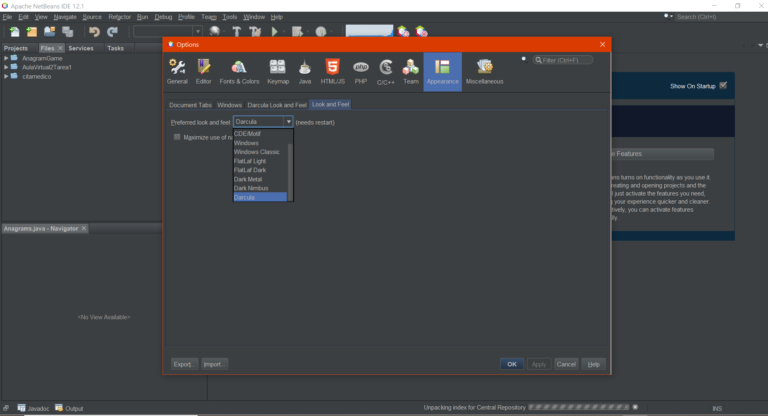768x416 pixels.
Task: Choose Dark Metal look and feel
Action: (x=260, y=179)
